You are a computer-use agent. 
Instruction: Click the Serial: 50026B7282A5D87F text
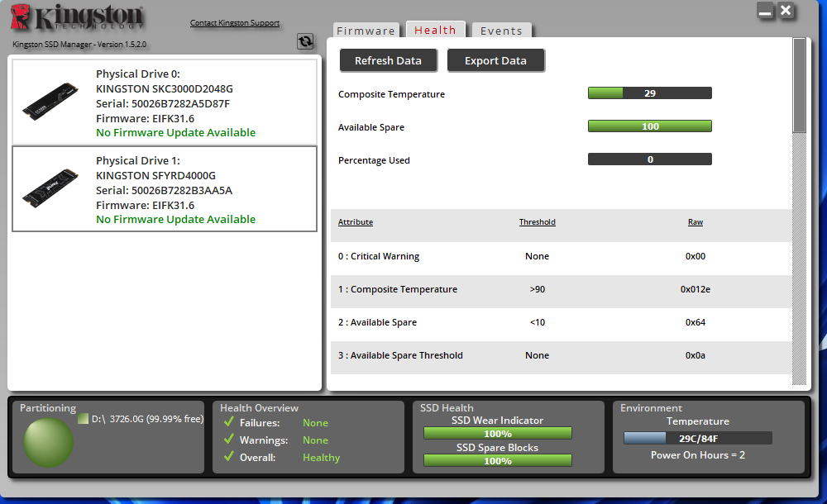(x=163, y=103)
